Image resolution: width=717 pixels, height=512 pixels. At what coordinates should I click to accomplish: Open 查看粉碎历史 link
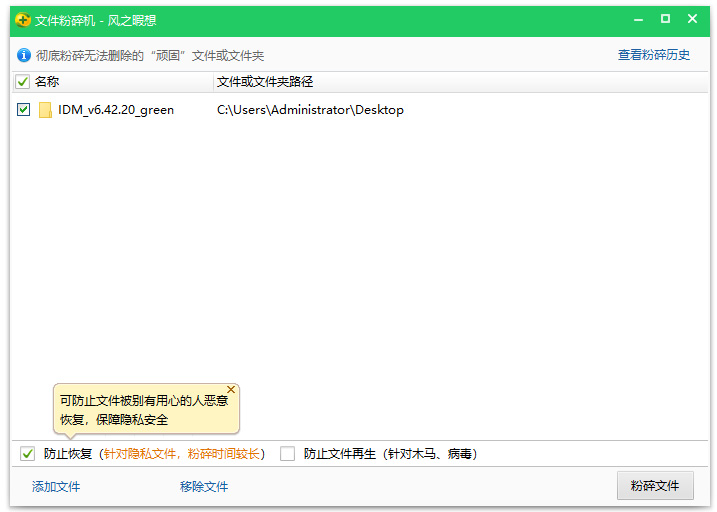pos(653,55)
